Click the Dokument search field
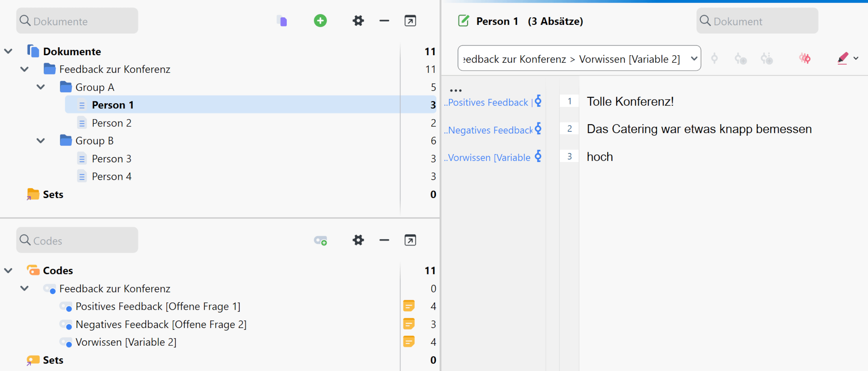868x371 pixels. click(757, 21)
